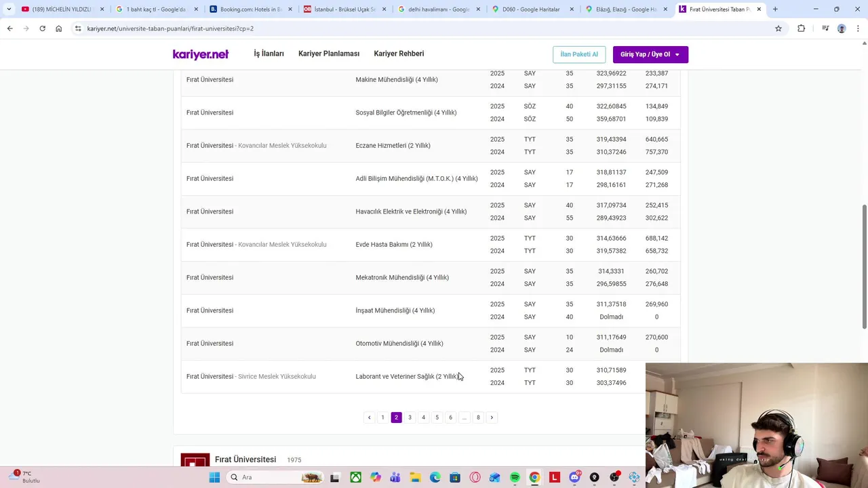
Task: Click Sosyal Bilgiler Öğretmenliği (4 Yıllık) program
Action: tap(406, 113)
